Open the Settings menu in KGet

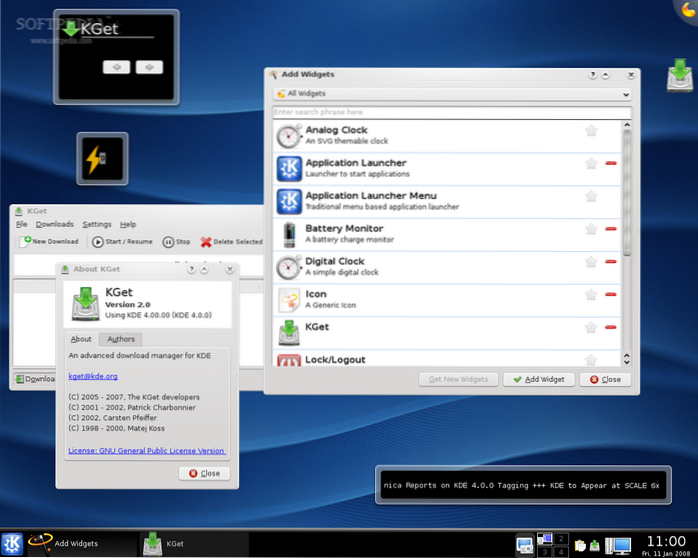point(97,224)
